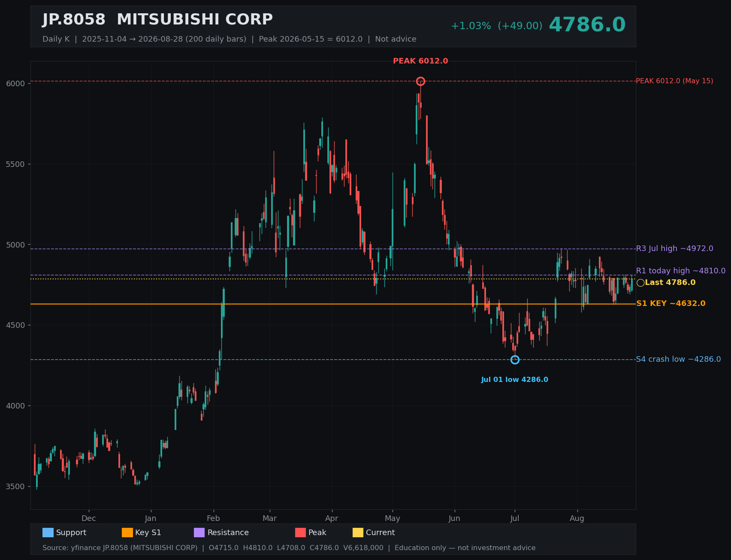
Task: Click the 'Jul' x-axis label
Action: coord(515,518)
